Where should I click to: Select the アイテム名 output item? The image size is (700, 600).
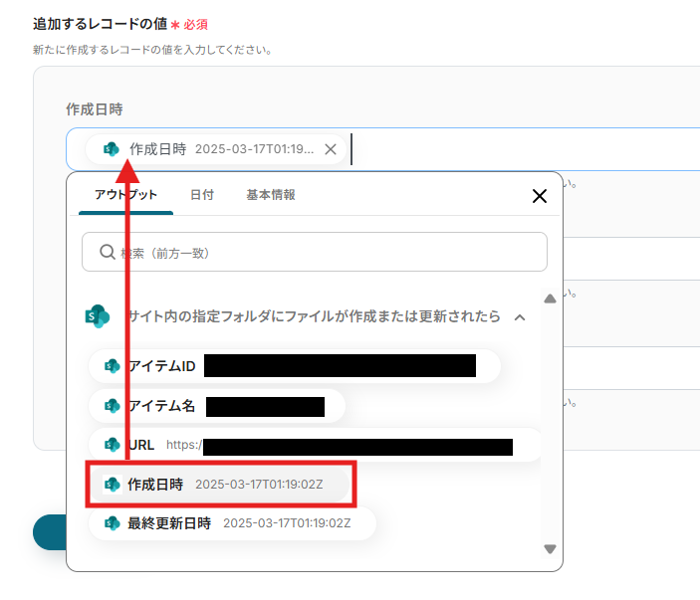click(x=217, y=406)
